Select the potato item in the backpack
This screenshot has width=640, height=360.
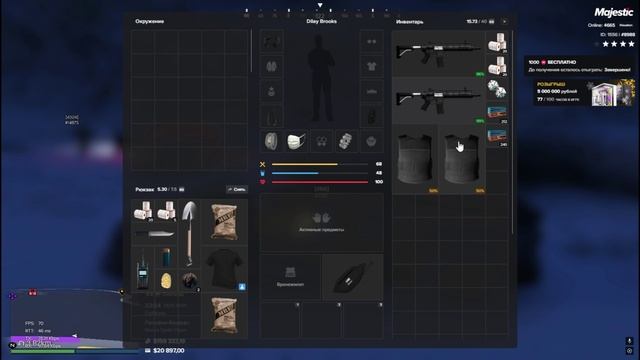pos(166,280)
